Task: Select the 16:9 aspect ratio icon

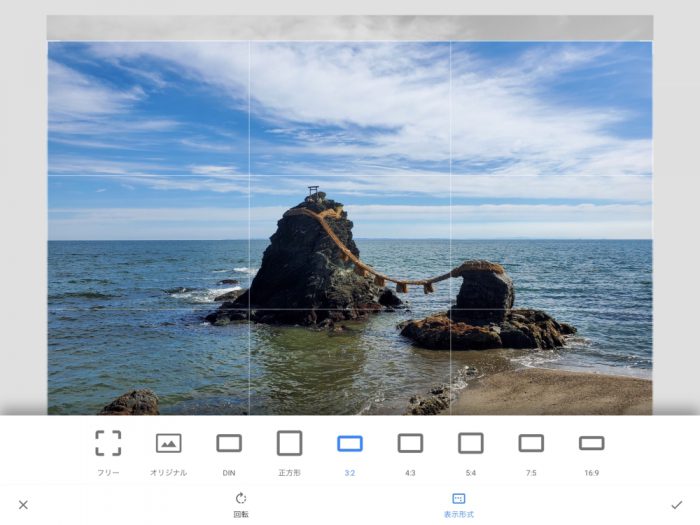Action: 592,443
